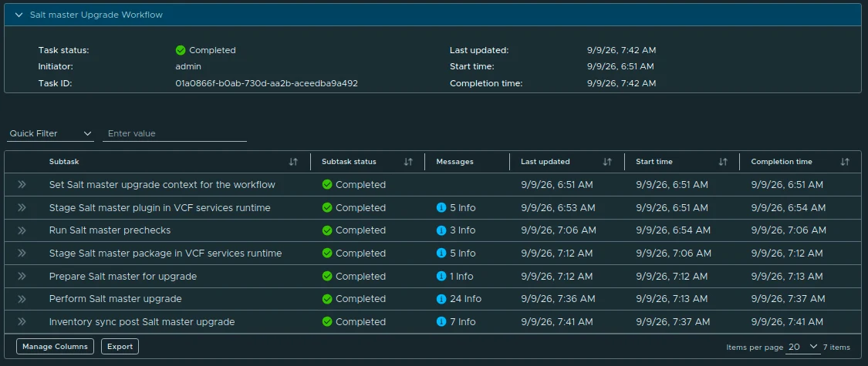This screenshot has height=366, width=868.
Task: Click the completed check icon for Perform upgrade row
Action: pyautogui.click(x=327, y=298)
